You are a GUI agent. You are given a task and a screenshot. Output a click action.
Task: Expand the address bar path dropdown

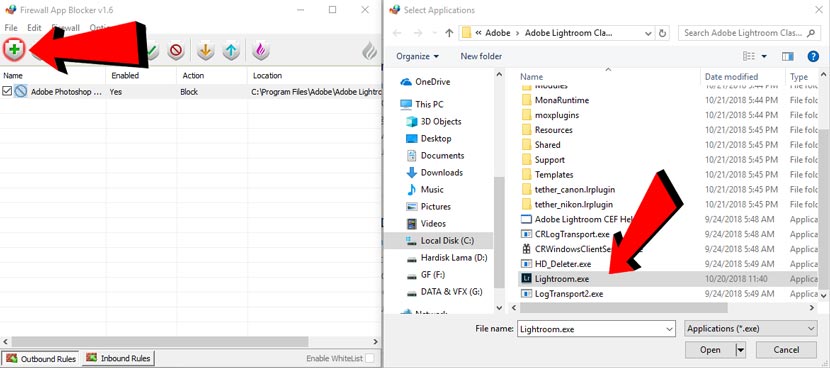[648, 33]
